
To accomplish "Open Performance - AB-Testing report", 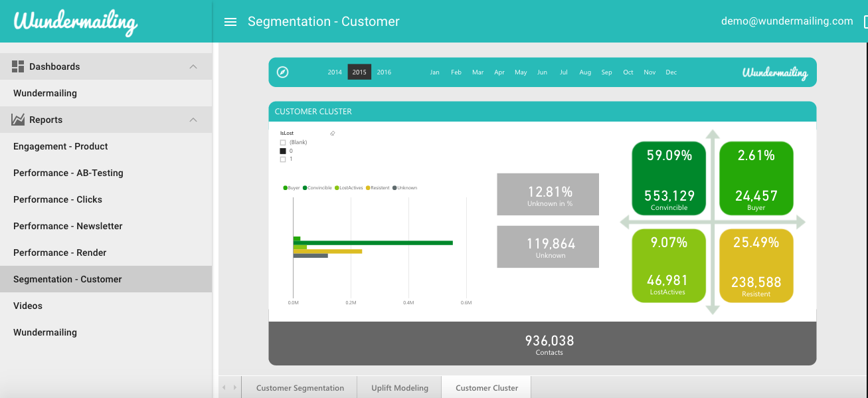I will (106, 173).
